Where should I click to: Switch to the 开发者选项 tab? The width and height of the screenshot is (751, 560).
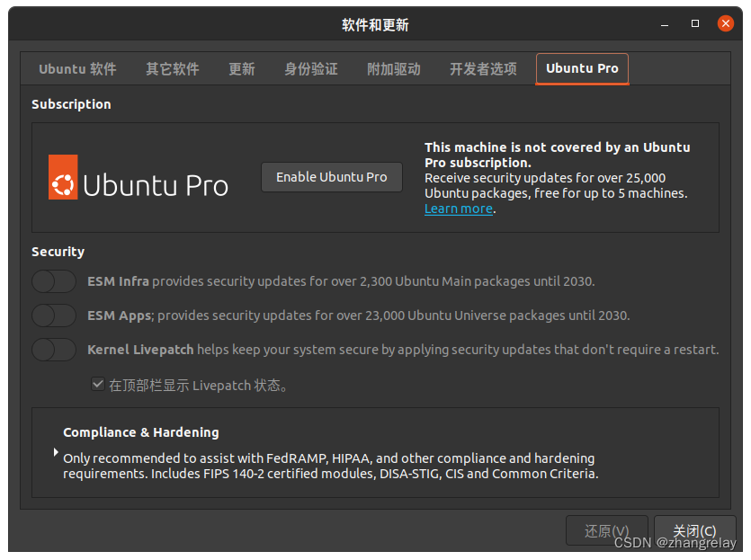tap(483, 69)
